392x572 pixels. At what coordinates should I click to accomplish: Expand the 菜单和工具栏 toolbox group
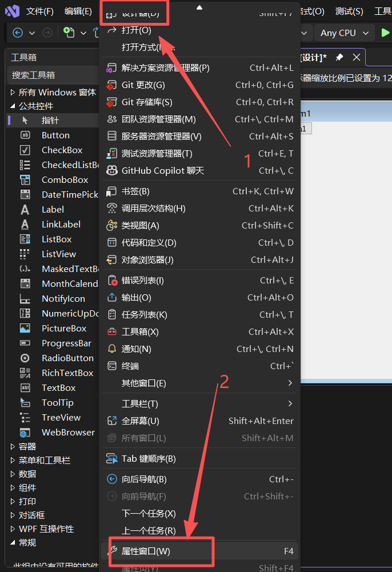tap(13, 461)
